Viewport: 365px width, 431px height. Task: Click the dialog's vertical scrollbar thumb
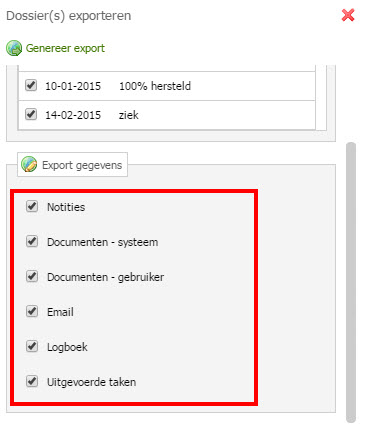351,283
